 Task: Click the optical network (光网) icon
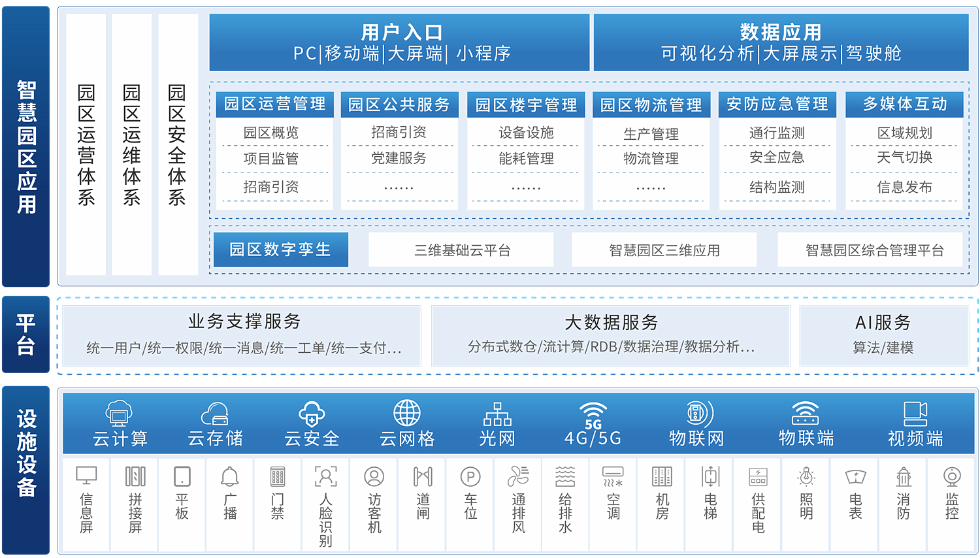(x=497, y=414)
